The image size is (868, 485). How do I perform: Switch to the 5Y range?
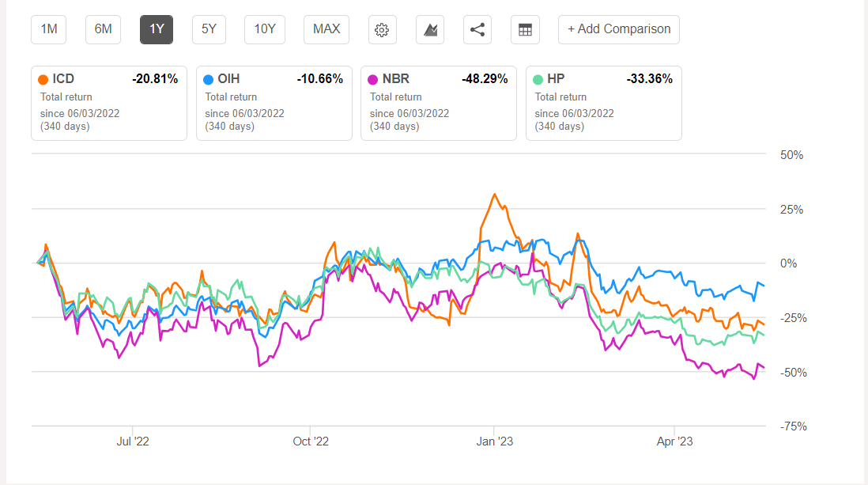tap(209, 29)
